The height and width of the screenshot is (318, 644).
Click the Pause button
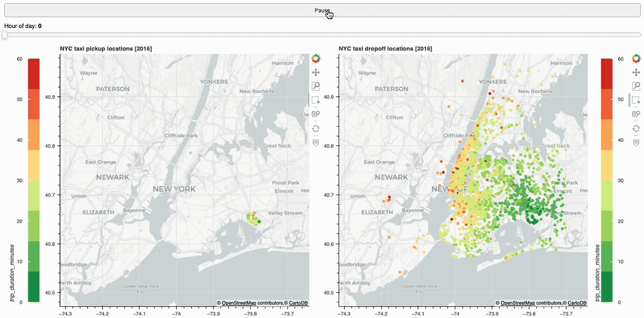click(x=322, y=10)
